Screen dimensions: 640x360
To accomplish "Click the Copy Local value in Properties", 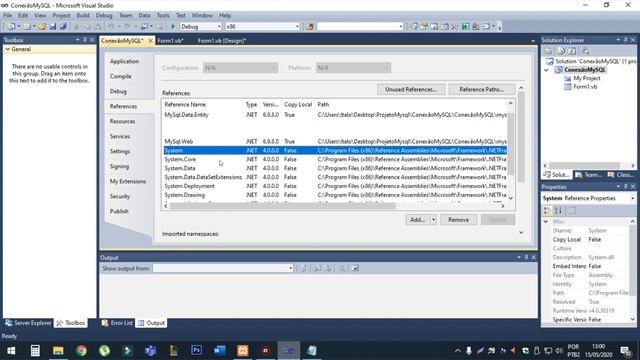I will coord(609,240).
